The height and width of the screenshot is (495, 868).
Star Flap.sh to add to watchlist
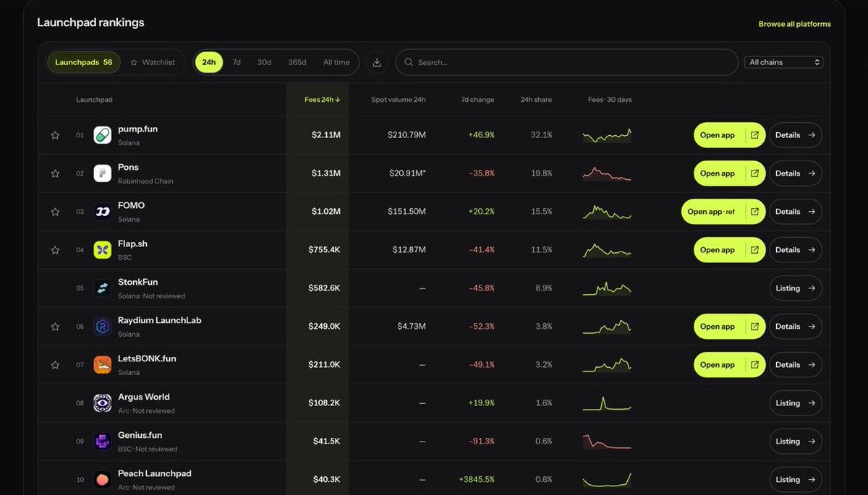(x=55, y=250)
